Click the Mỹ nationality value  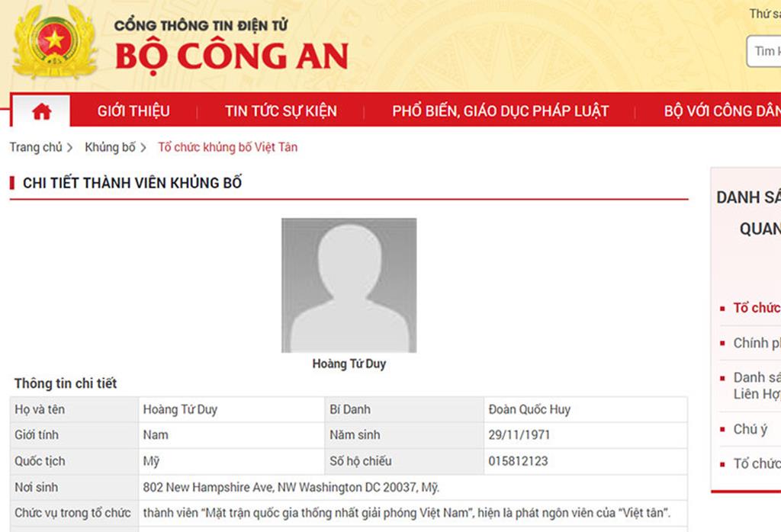click(x=151, y=462)
